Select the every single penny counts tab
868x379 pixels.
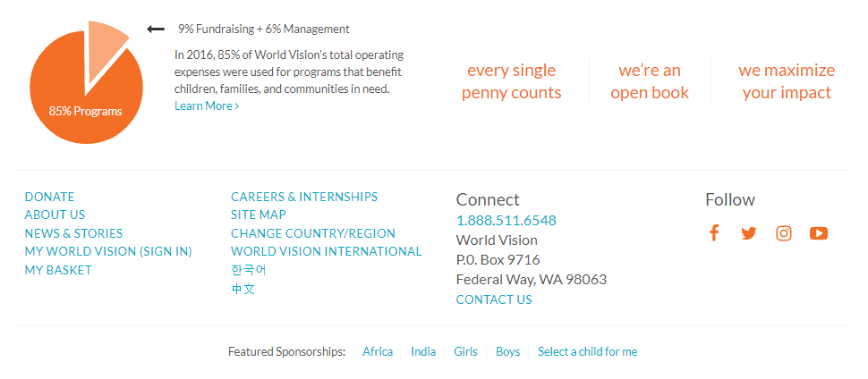point(512,81)
